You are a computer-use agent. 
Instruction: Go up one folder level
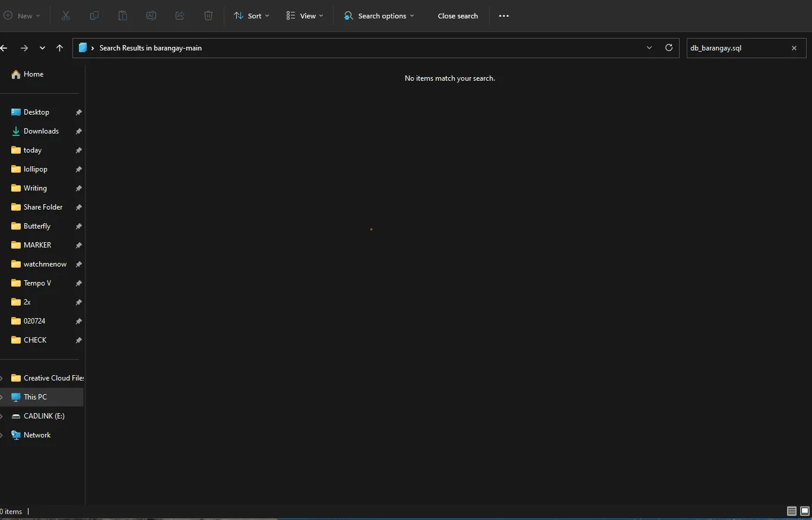(59, 48)
